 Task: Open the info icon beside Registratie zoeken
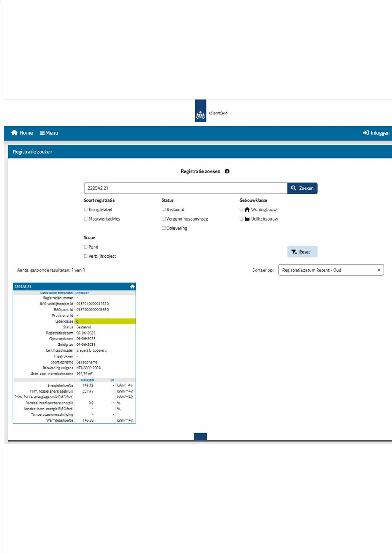[x=227, y=171]
